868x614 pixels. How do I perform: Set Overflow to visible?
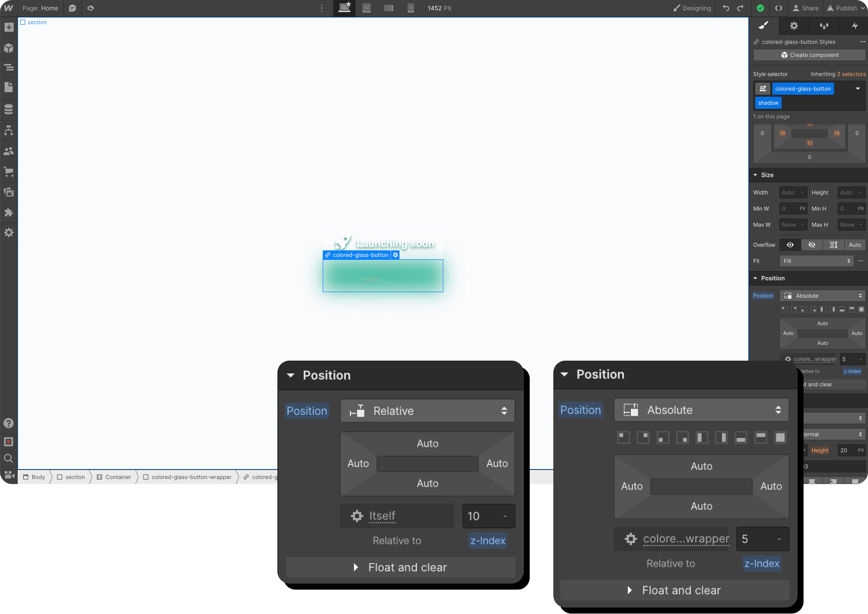pos(789,245)
